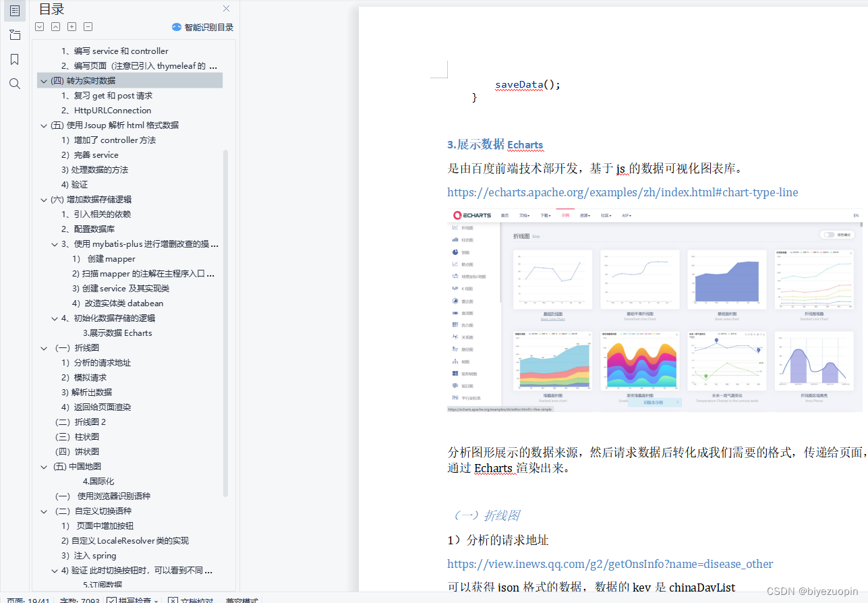
Task: Go to 1) 页面中增加按钮 outline entry
Action: (x=97, y=526)
